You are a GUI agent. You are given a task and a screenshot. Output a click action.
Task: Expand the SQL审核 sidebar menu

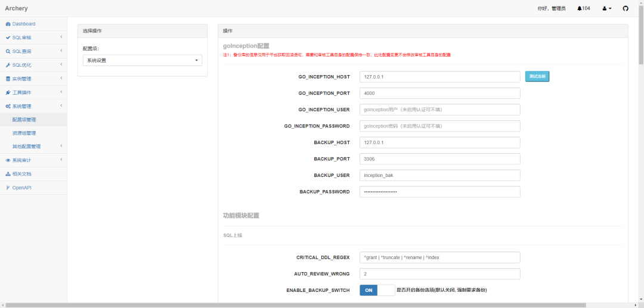(x=33, y=38)
